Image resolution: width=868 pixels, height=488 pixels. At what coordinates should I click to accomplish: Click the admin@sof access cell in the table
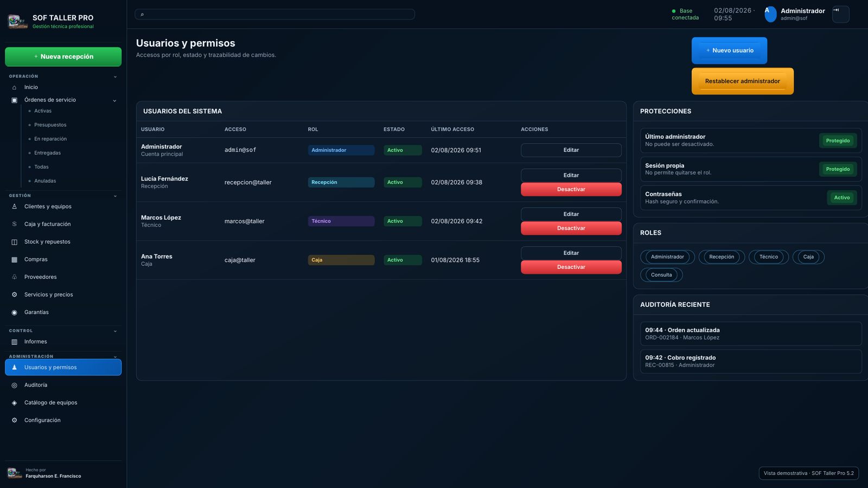240,150
